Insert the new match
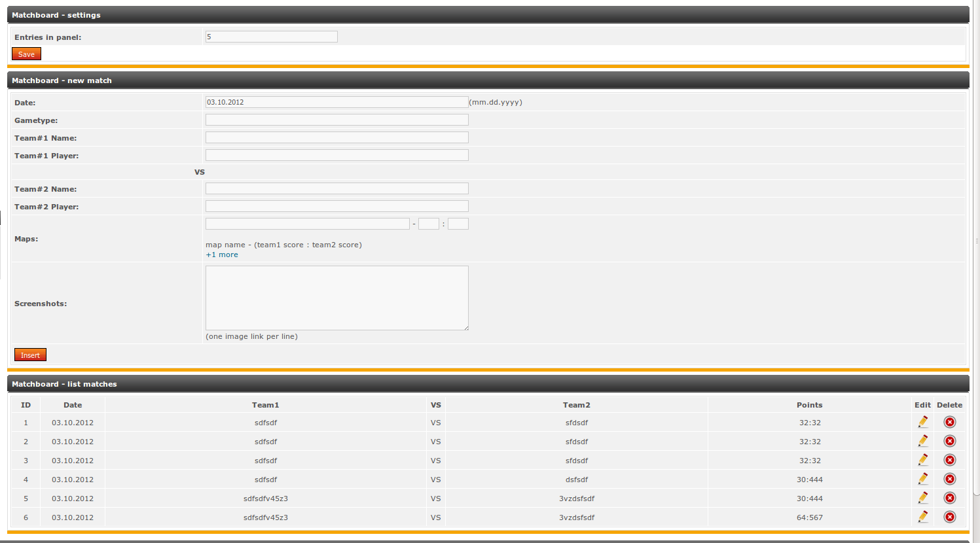This screenshot has height=543, width=980. pos(30,355)
